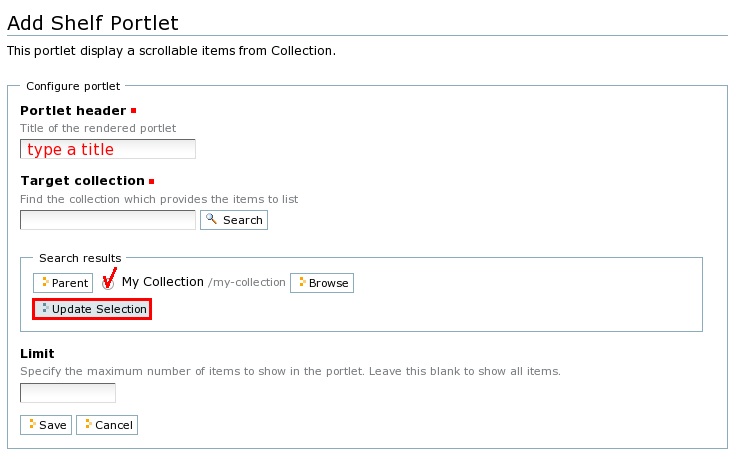The height and width of the screenshot is (459, 736).
Task: Click the arrow icon on the Browse button
Action: click(x=301, y=283)
